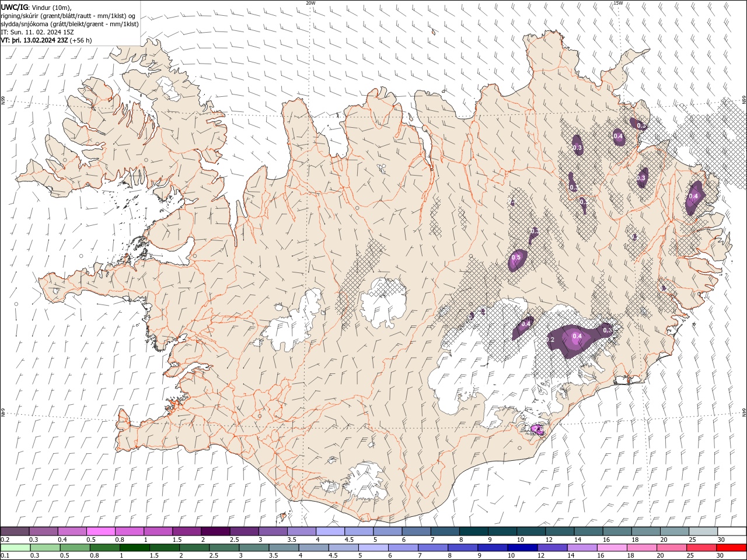This screenshot has height=560, width=747.
Task: Click the 0.2 label beside the large purple blob
Action: [x=550, y=339]
